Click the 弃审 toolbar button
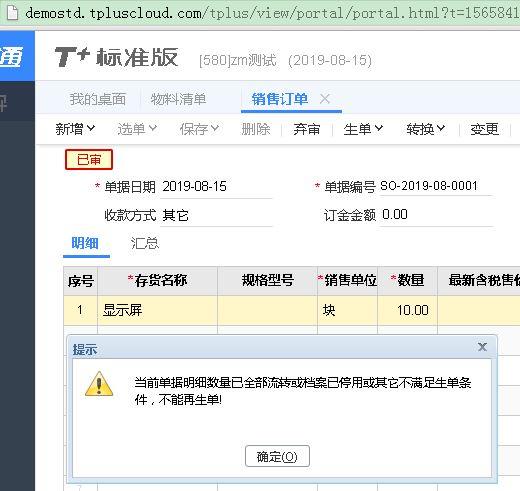Image resolution: width=520 pixels, height=491 pixels. (307, 129)
